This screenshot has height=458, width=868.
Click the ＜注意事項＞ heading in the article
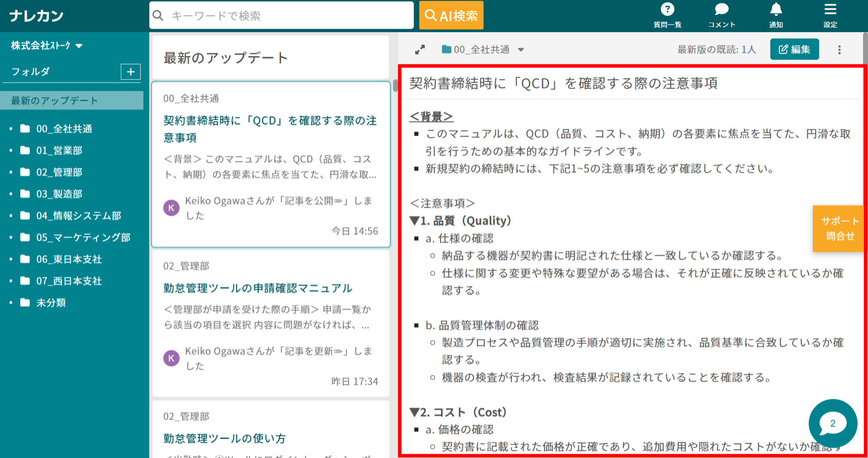point(442,203)
